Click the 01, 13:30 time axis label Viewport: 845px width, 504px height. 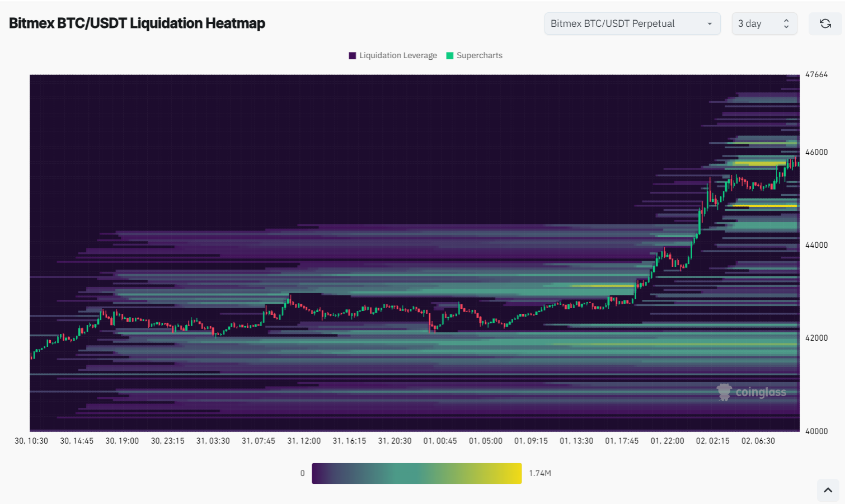[x=576, y=441]
